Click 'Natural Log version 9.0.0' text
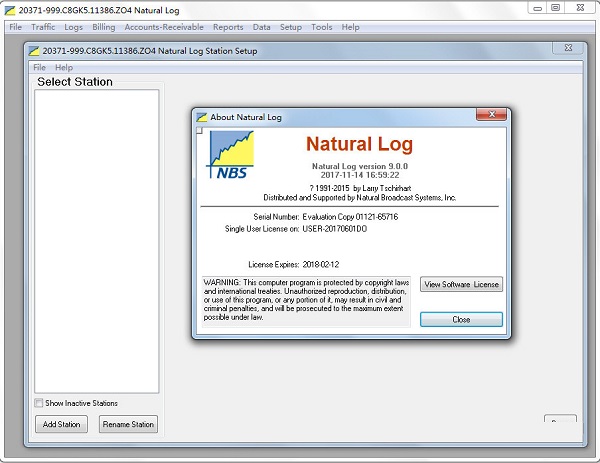600x463 pixels. click(x=360, y=166)
